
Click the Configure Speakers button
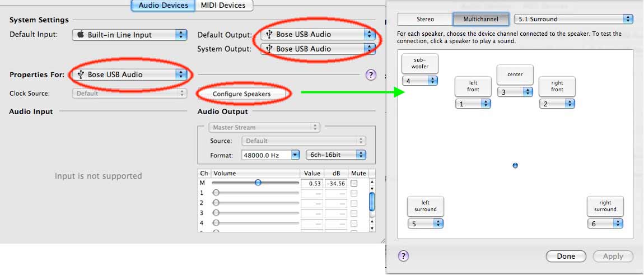coord(241,94)
